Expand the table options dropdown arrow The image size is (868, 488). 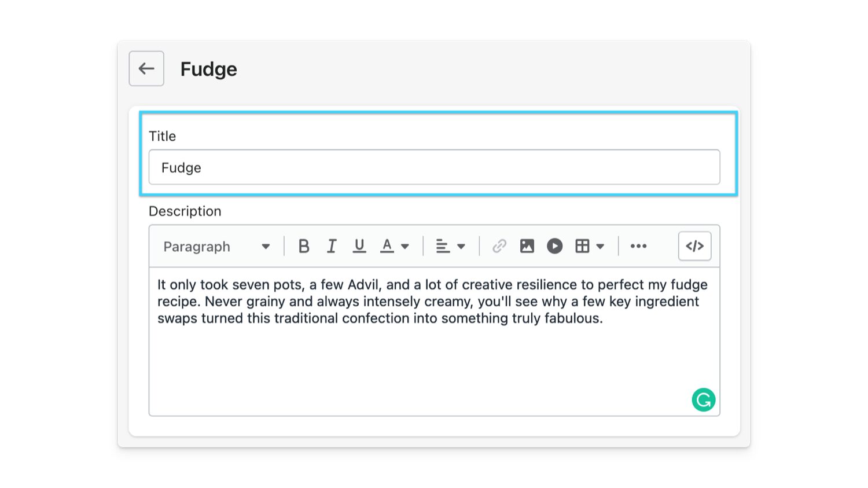pos(601,247)
